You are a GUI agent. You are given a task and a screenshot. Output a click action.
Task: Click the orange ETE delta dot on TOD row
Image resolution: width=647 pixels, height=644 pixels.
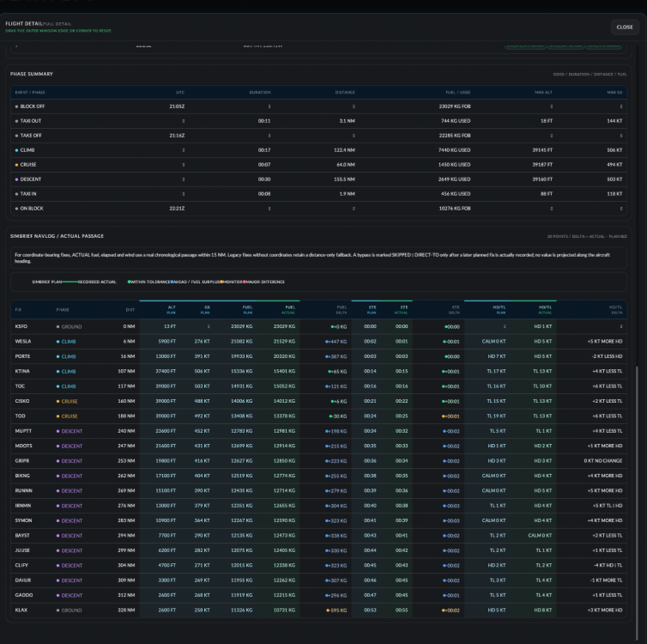coord(444,416)
